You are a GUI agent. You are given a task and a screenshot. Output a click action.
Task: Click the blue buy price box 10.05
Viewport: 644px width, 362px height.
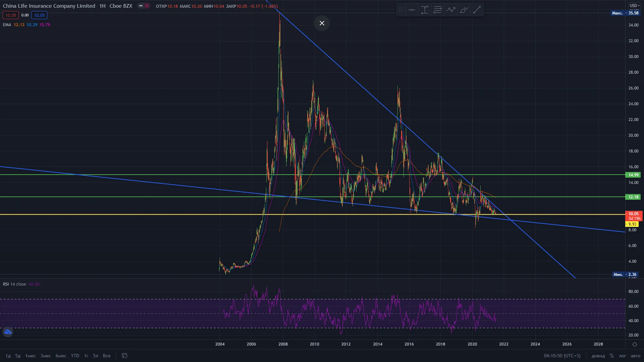pyautogui.click(x=39, y=15)
